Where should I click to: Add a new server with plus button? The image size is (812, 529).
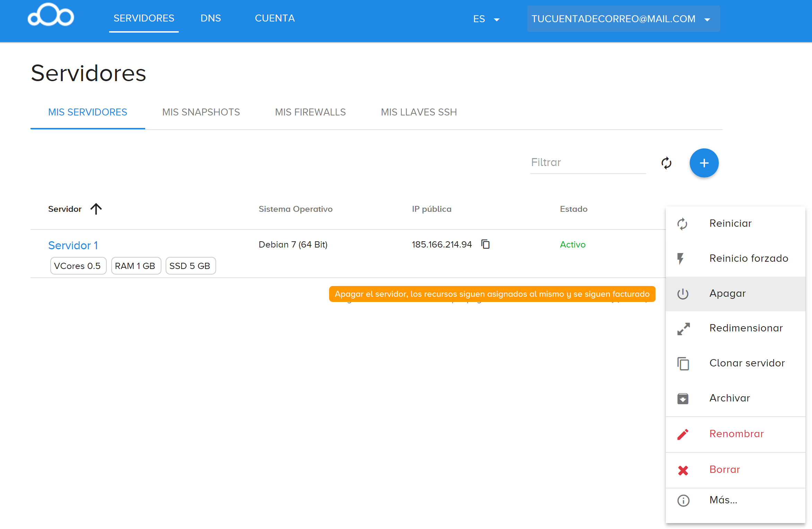click(x=704, y=163)
